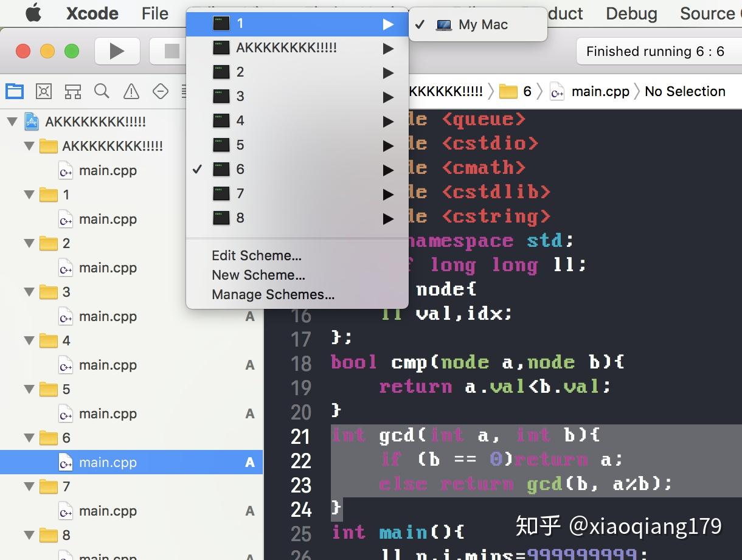Open the No Selection jump bar segment

[685, 91]
